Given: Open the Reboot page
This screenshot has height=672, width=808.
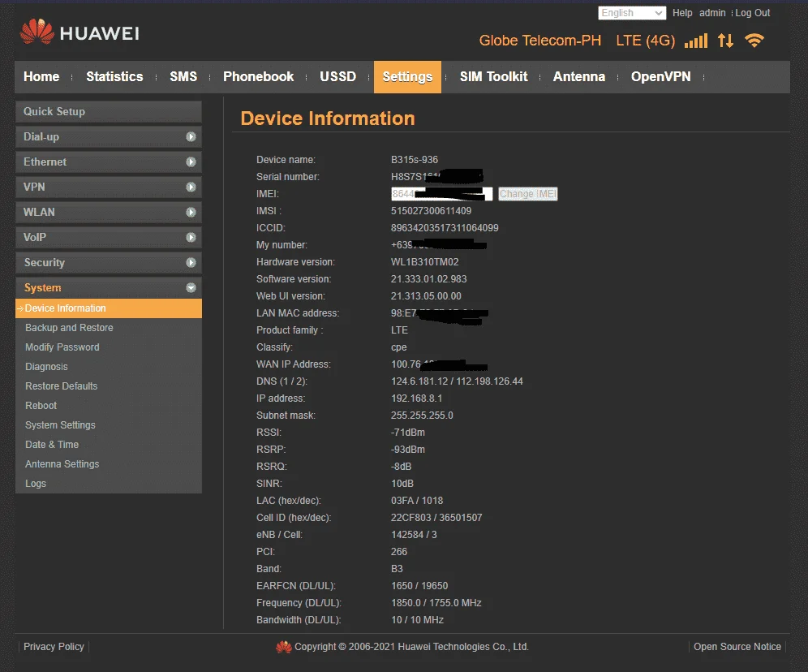Looking at the screenshot, I should pos(41,406).
